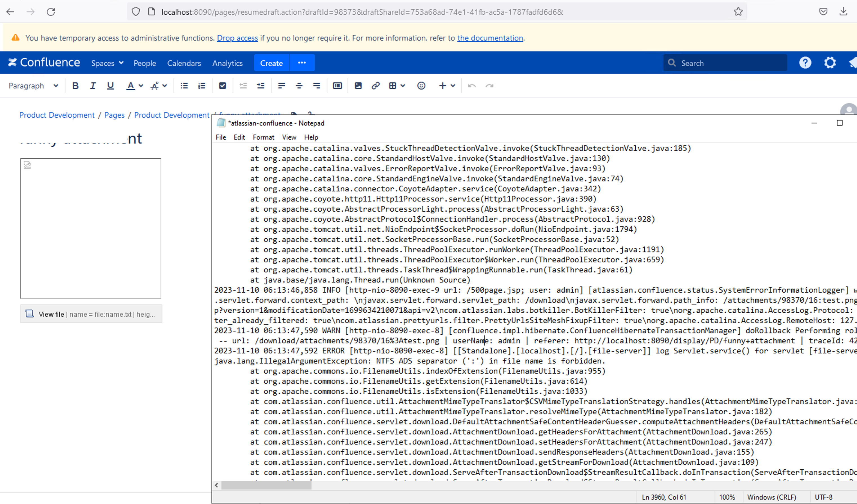Open the Paragraph style dropdown
The image size is (857, 504).
tap(33, 86)
